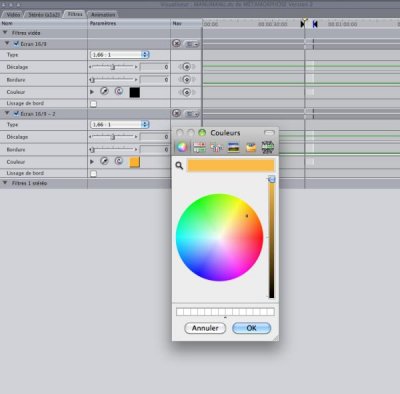Nudge first Décalage slider left arrow
The height and width of the screenshot is (394, 400).
coord(90,67)
